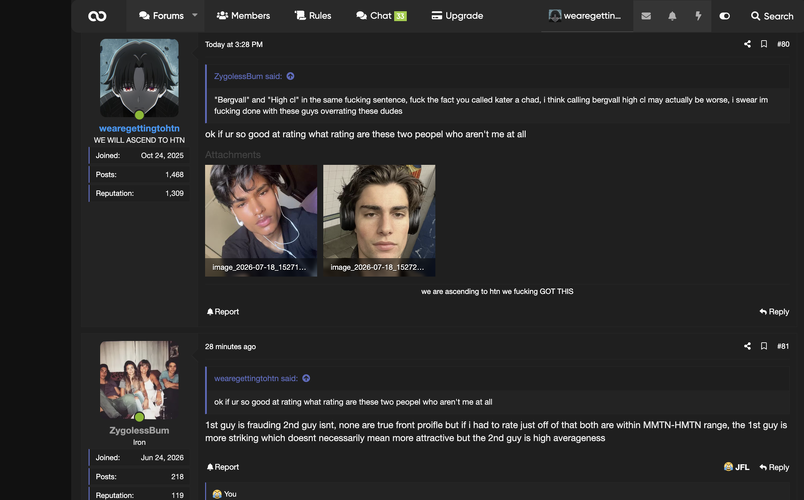Click the Joined date Oct 24, 2025
The width and height of the screenshot is (804, 500).
coord(162,155)
